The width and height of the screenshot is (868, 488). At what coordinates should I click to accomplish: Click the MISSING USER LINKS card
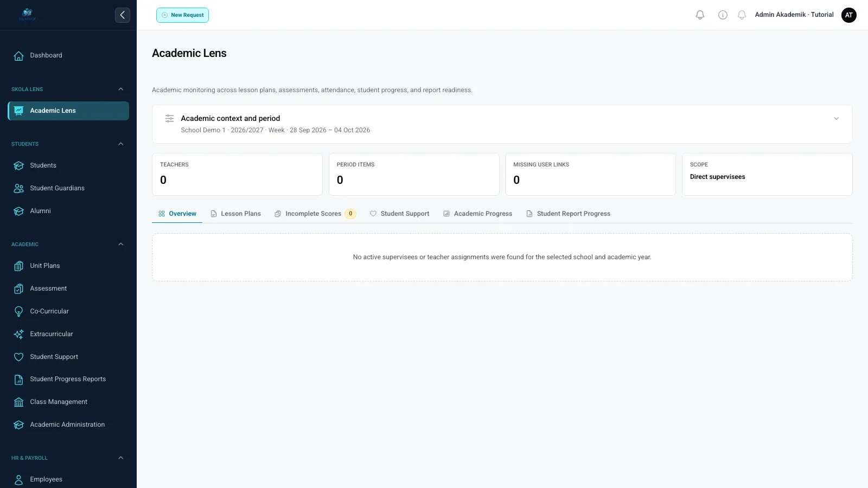tap(590, 174)
